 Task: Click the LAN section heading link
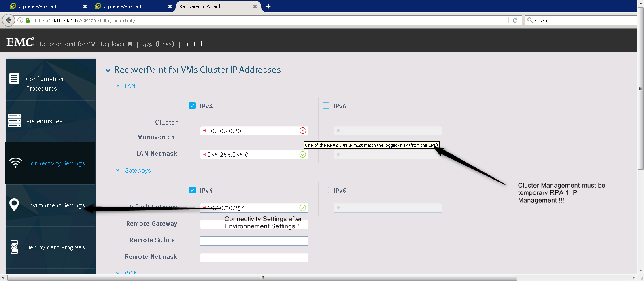point(130,86)
